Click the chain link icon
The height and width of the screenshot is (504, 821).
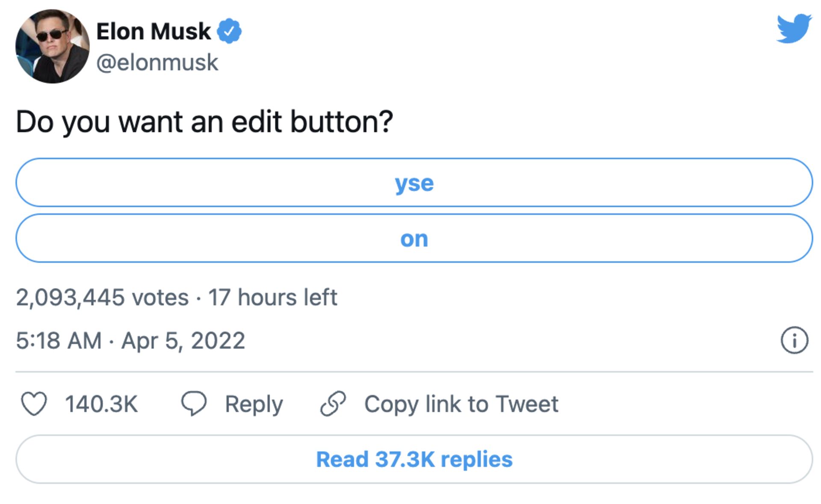[333, 404]
